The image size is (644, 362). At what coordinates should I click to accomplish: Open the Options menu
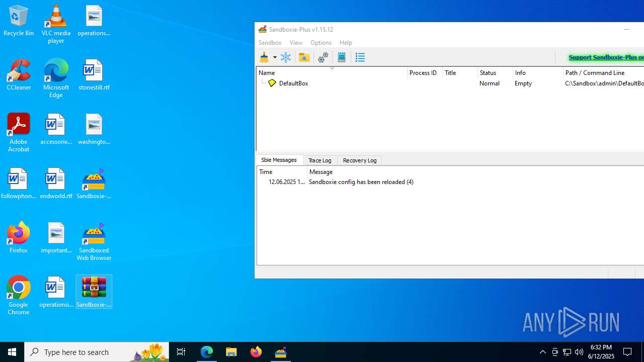click(321, 43)
